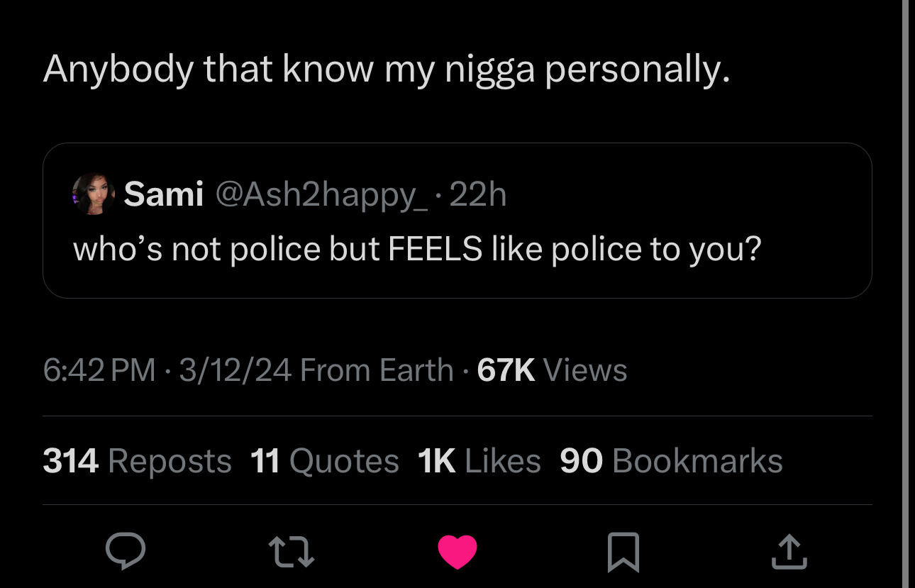Tap the repost arrows icon
This screenshot has width=915, height=588.
[292, 551]
